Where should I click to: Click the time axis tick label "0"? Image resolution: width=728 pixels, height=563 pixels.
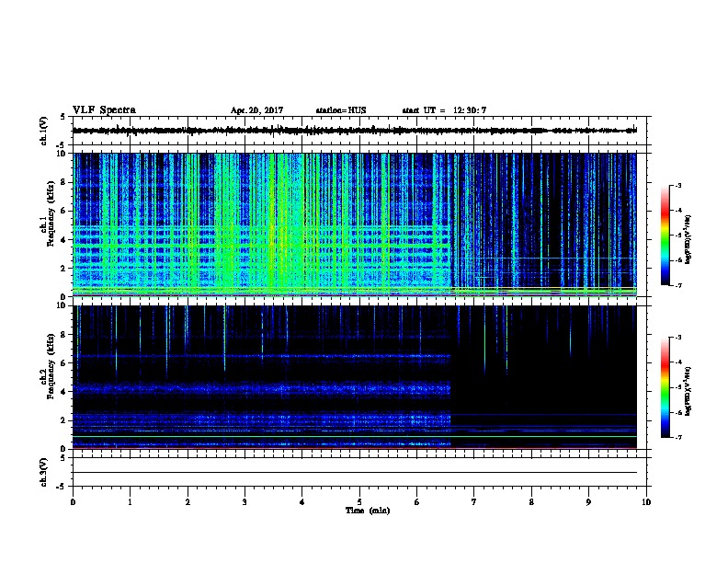tap(73, 502)
